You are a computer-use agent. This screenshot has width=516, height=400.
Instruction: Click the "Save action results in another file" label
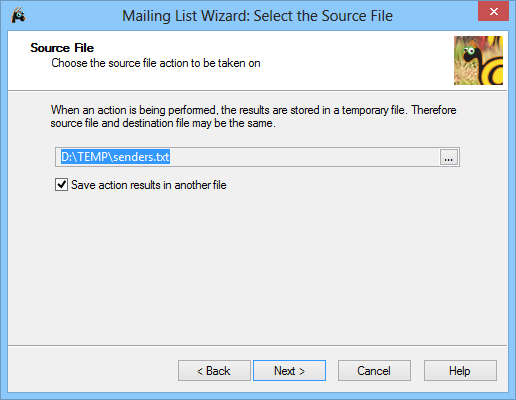click(x=149, y=185)
